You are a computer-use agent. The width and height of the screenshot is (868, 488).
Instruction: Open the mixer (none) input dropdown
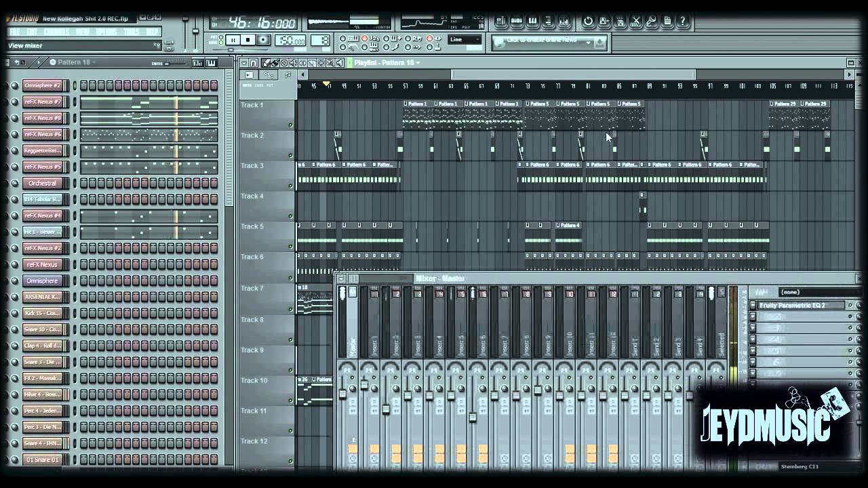[819, 292]
